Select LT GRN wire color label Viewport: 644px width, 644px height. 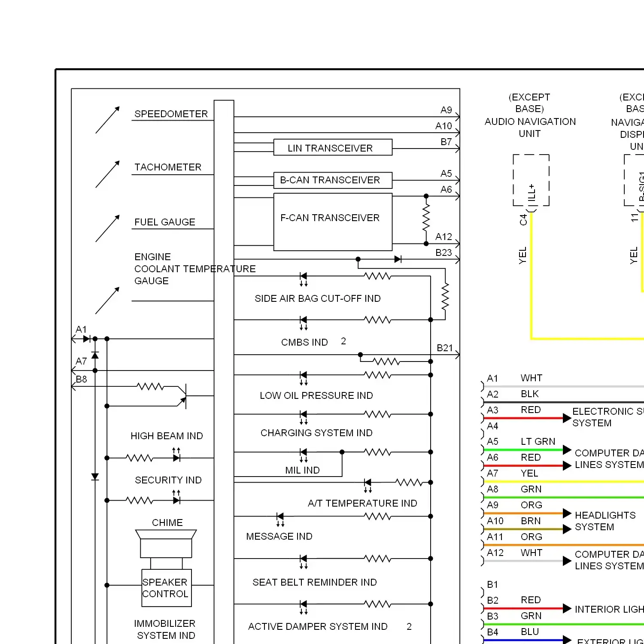tap(538, 441)
